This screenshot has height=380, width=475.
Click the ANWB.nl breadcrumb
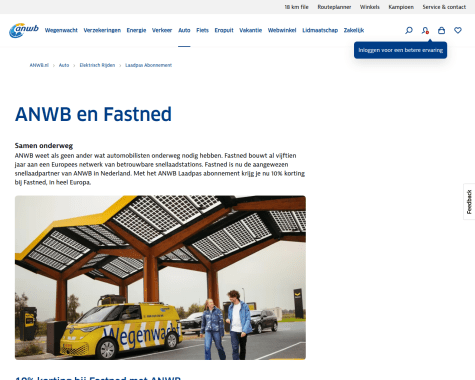39,65
